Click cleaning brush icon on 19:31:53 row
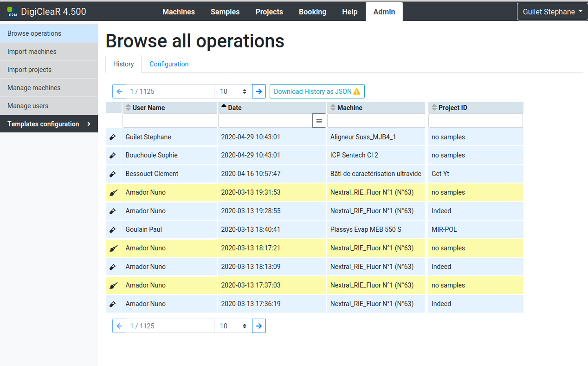This screenshot has width=588, height=366. 113,193
